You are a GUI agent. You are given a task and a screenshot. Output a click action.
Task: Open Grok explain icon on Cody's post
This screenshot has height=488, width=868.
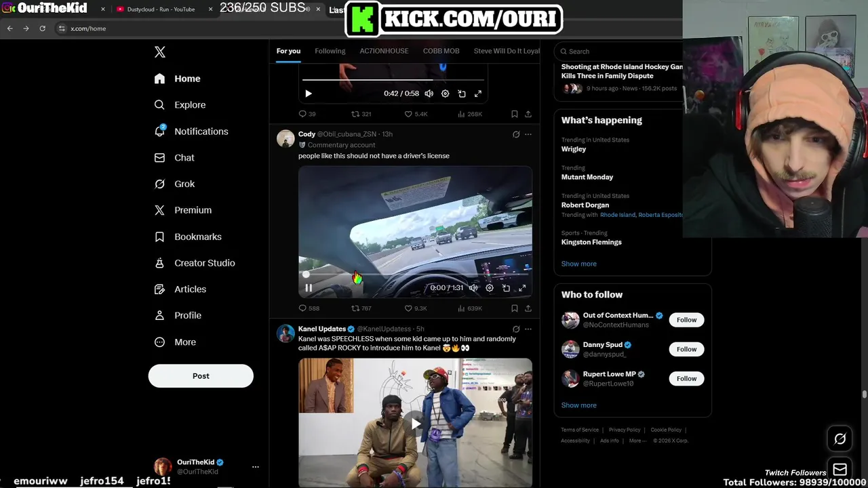click(516, 134)
